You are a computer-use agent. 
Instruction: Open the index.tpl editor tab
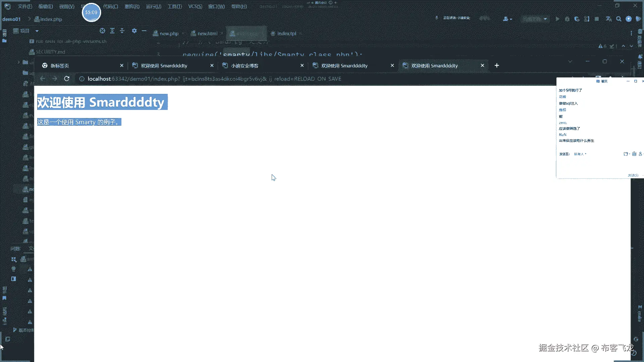[286, 34]
